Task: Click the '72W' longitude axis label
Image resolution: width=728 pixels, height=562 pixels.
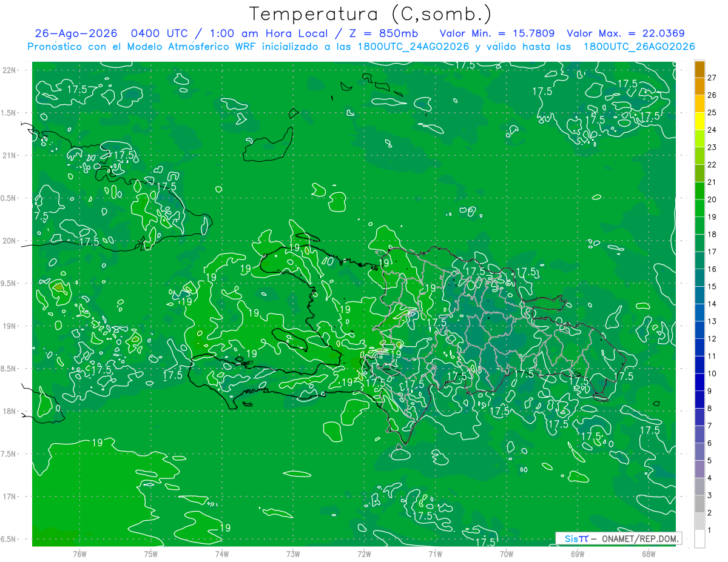Action: point(364,554)
